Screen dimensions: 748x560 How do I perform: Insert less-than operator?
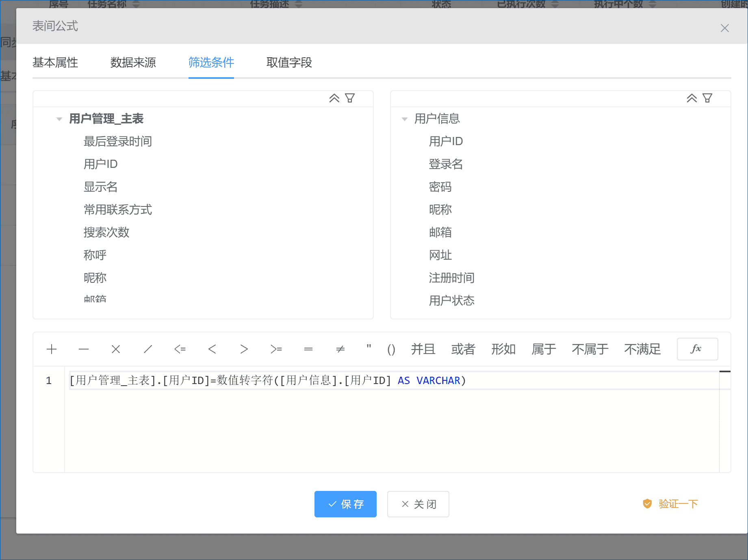(x=212, y=349)
